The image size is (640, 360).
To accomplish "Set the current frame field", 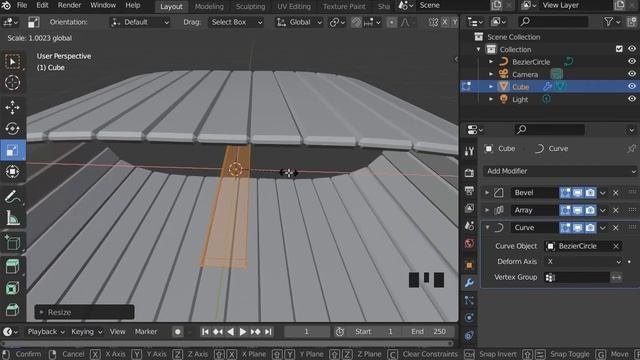I will [307, 332].
